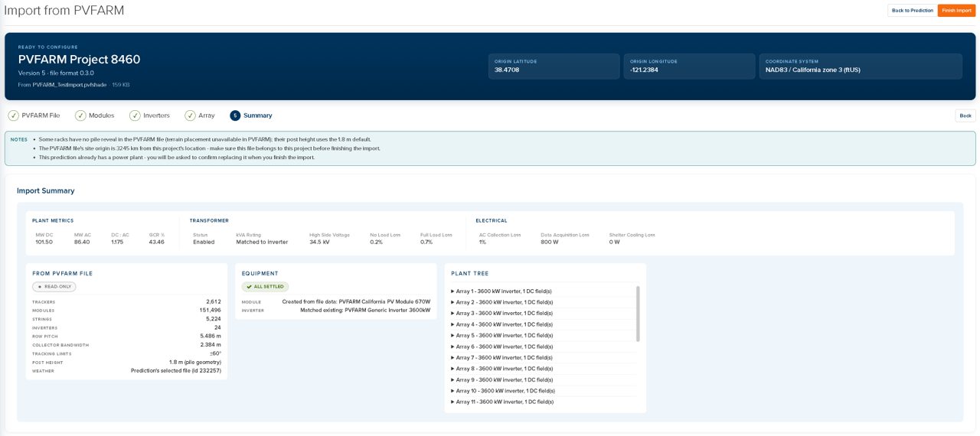Click the Full Load Loss 0.7% value

coord(426,242)
